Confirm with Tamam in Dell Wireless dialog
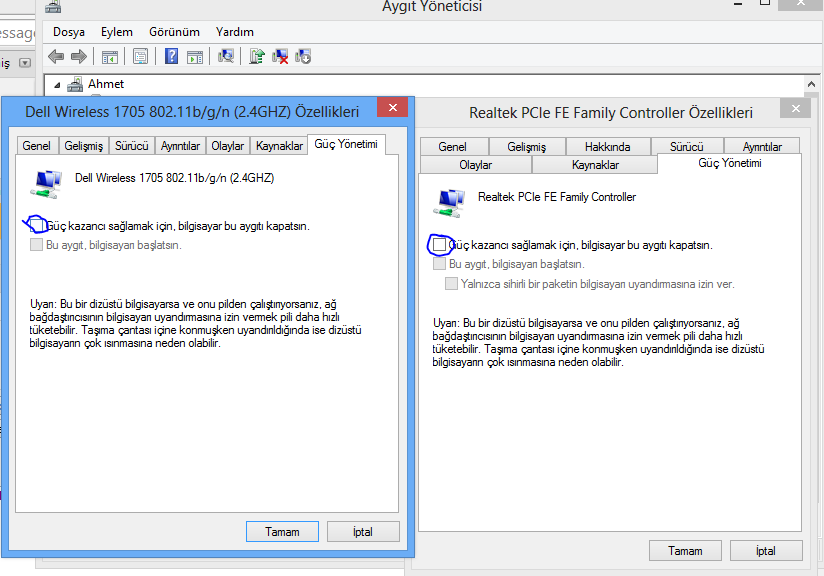Screen dimensions: 824x576 click(x=282, y=532)
